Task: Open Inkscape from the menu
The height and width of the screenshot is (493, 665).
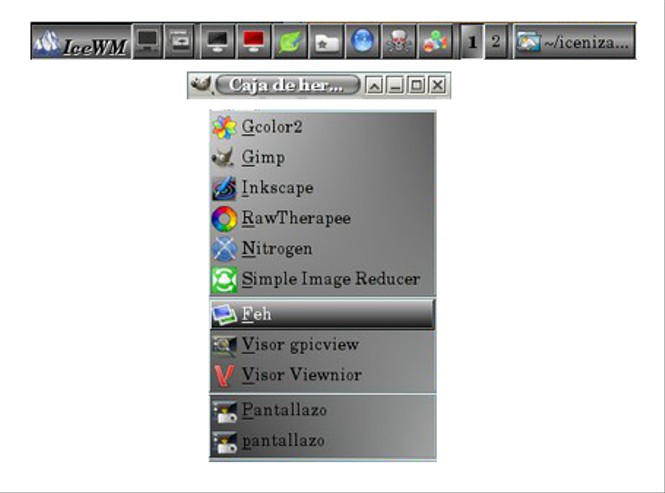Action: (x=323, y=188)
